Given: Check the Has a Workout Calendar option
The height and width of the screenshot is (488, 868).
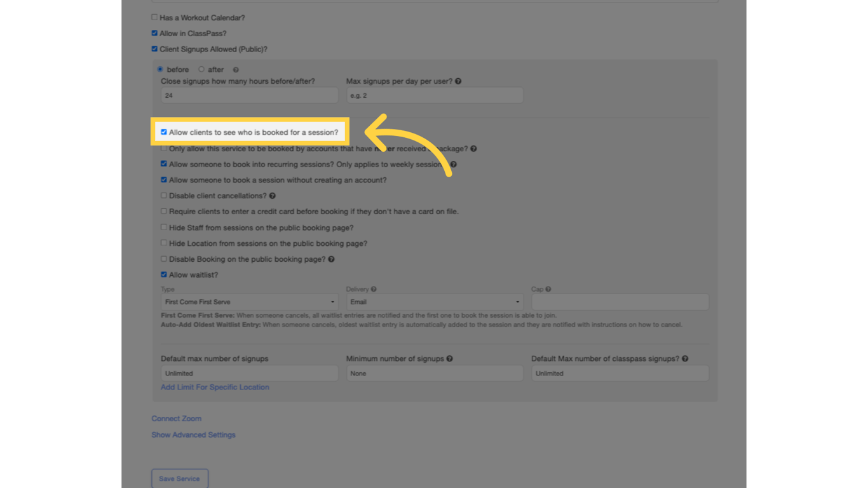Looking at the screenshot, I should [154, 17].
